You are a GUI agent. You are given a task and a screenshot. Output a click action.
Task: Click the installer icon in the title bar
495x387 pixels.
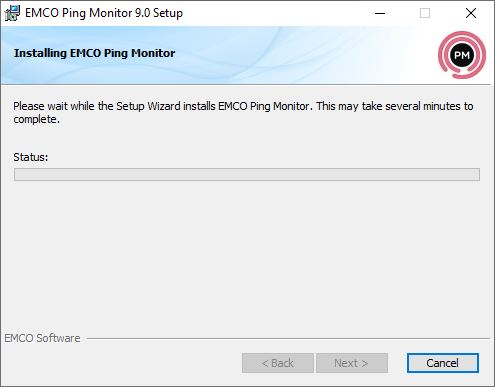click(x=12, y=13)
